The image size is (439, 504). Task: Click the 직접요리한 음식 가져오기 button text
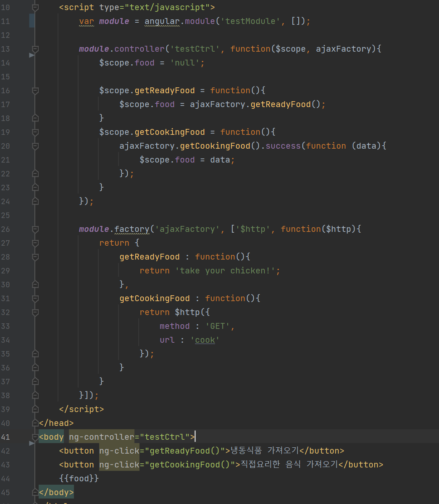tap(289, 465)
